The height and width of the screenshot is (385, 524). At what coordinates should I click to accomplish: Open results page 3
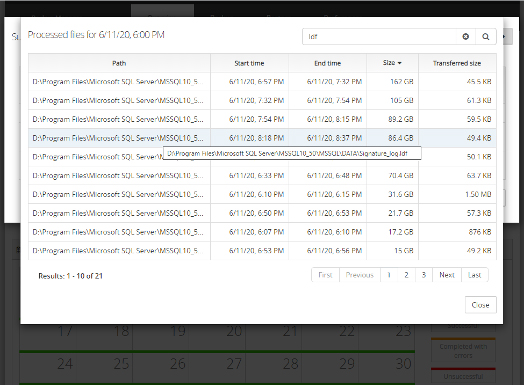pyautogui.click(x=424, y=275)
